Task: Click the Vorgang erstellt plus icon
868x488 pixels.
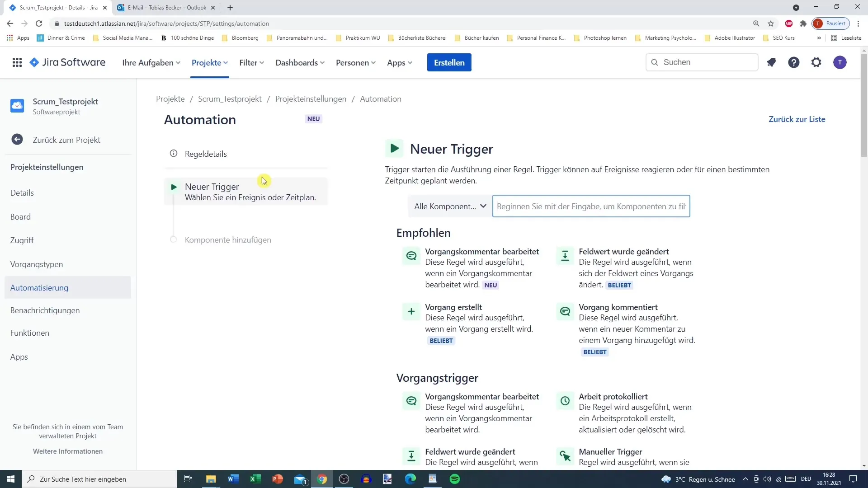Action: 411,311
